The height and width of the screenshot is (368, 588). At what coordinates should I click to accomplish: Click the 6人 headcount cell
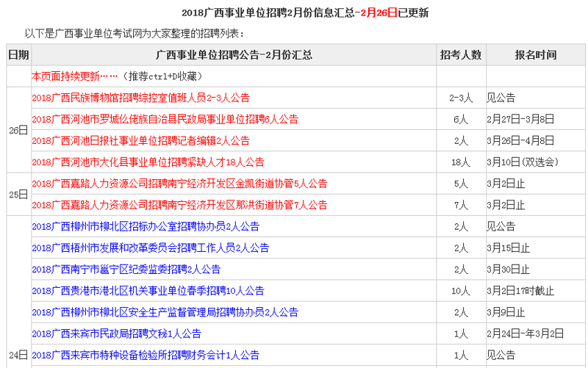tap(461, 120)
